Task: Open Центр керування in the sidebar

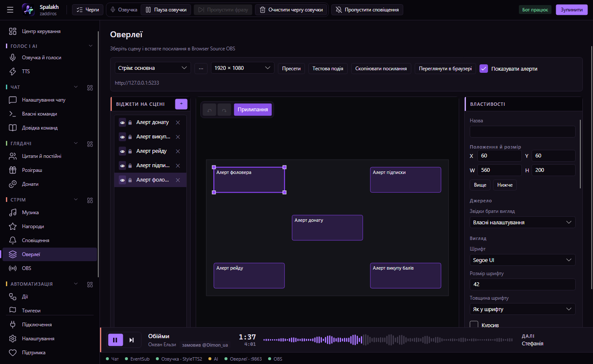Action: (50, 31)
